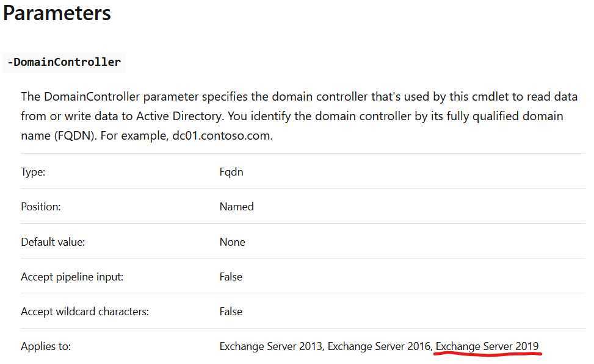Image resolution: width=594 pixels, height=364 pixels.
Task: Click the word DomainController in the description
Action: (x=92, y=96)
